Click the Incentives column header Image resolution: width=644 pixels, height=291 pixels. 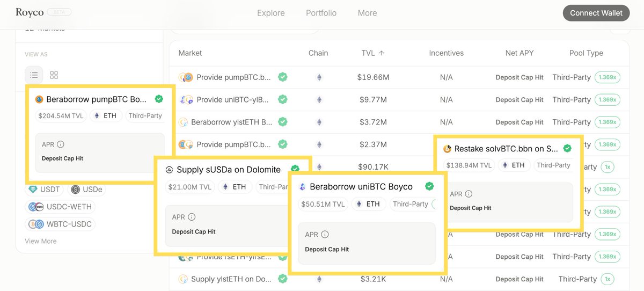[x=447, y=53]
